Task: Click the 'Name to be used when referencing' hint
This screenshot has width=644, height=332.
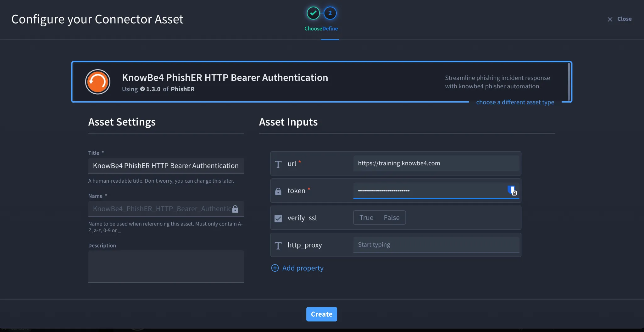Action: click(165, 227)
